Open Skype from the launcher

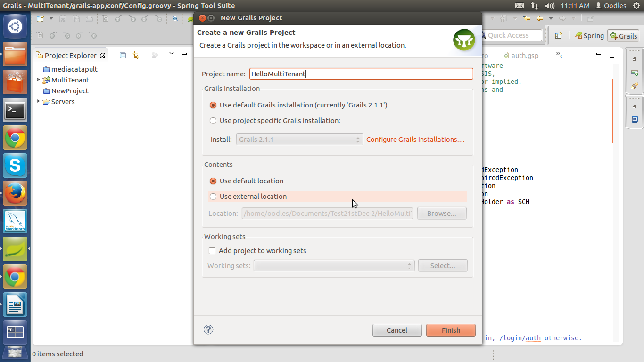click(x=15, y=165)
